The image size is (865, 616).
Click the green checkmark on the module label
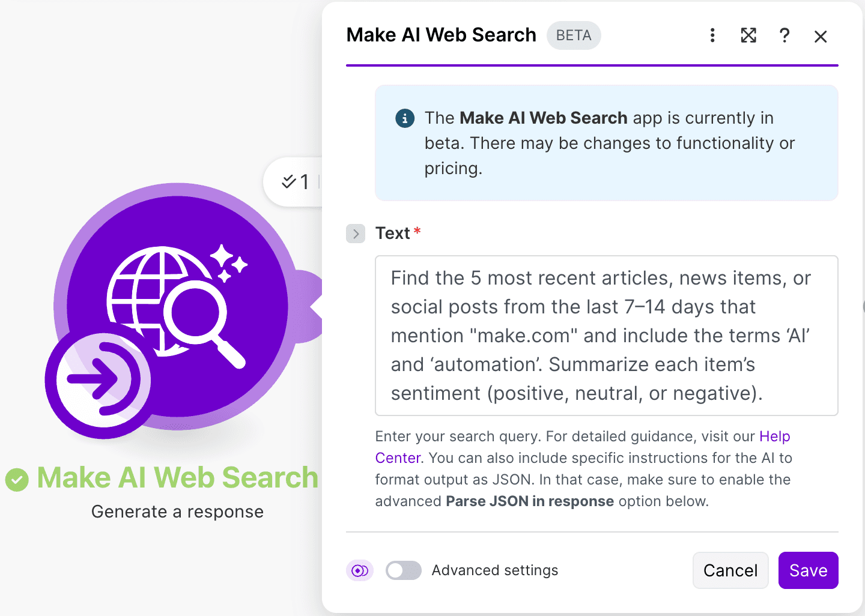pyautogui.click(x=17, y=479)
